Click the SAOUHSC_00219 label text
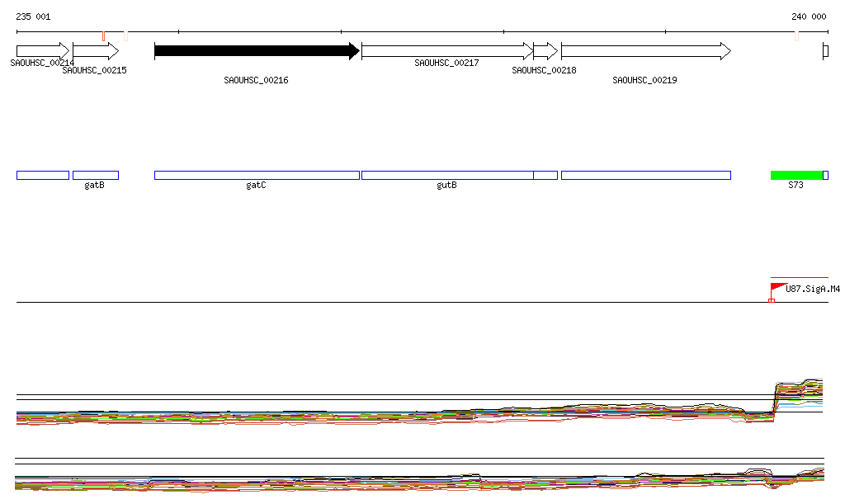845x504 pixels. point(644,80)
